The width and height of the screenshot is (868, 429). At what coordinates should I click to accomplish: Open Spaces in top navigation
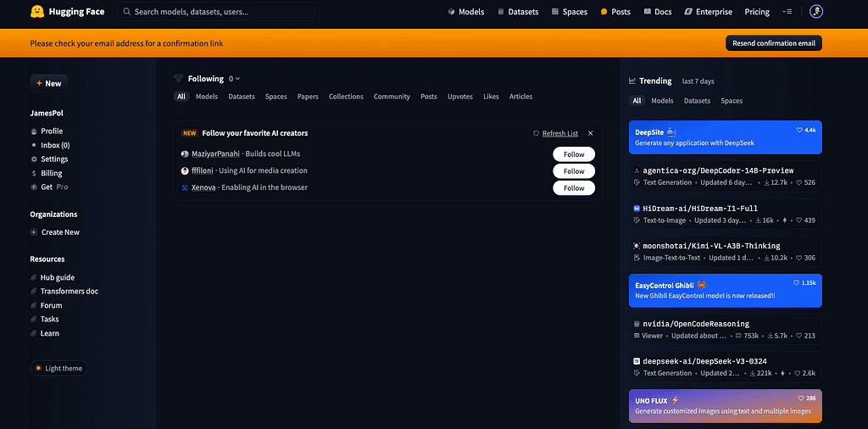pos(569,12)
